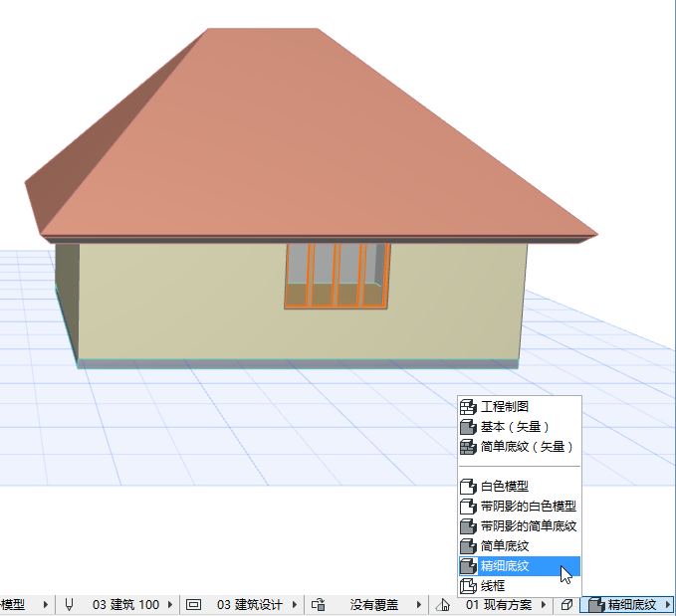Choose 基本（矢量）style from the popup
This screenshot has width=676, height=616.
pos(520,427)
